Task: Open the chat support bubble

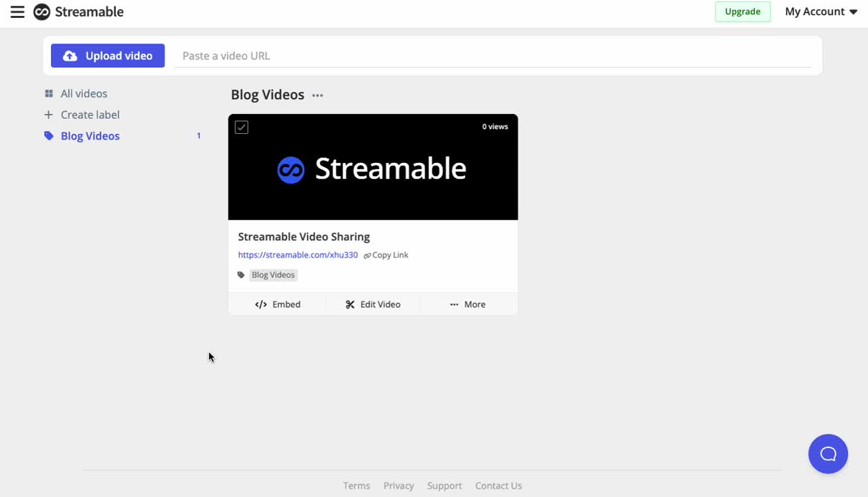Action: (827, 454)
